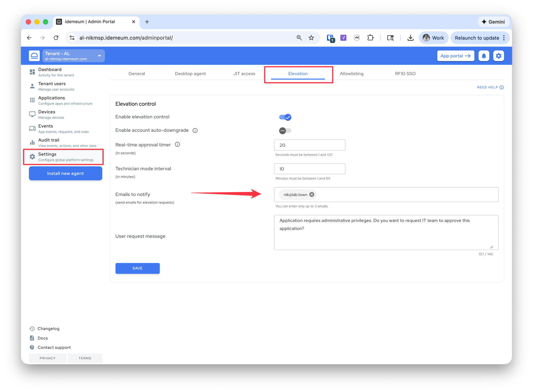Open Changelog from the sidebar footer
Image resolution: width=533 pixels, height=392 pixels.
click(x=48, y=329)
